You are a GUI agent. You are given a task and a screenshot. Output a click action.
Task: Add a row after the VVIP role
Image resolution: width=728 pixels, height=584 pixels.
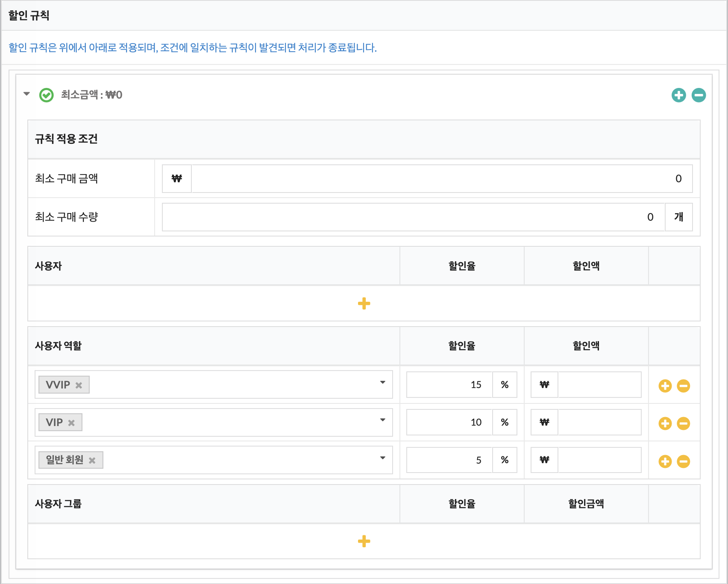tap(665, 386)
